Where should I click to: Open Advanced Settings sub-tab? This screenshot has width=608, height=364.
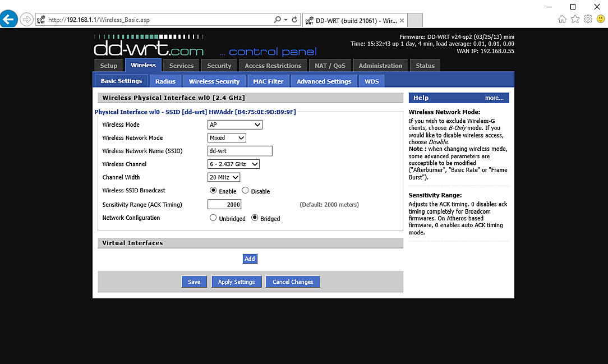(324, 81)
